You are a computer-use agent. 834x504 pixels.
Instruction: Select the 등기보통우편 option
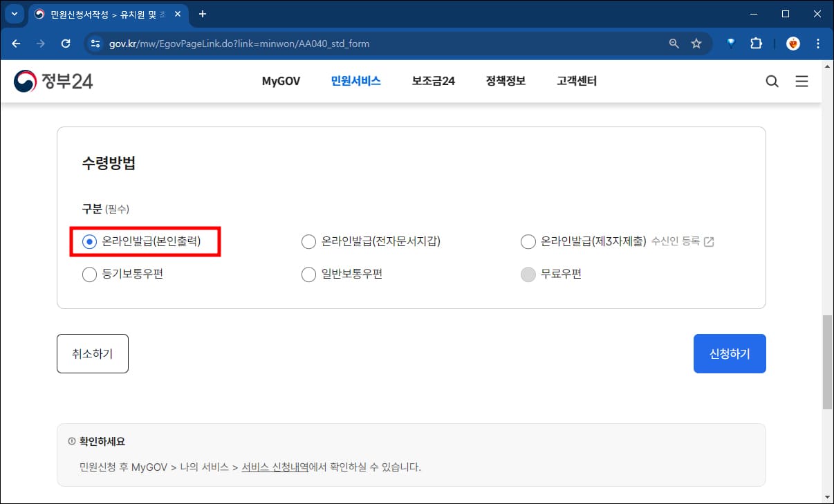[x=89, y=274]
